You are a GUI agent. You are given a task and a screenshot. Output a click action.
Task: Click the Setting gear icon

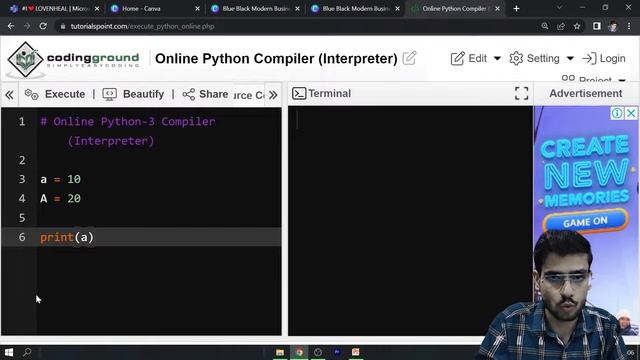[x=516, y=58]
